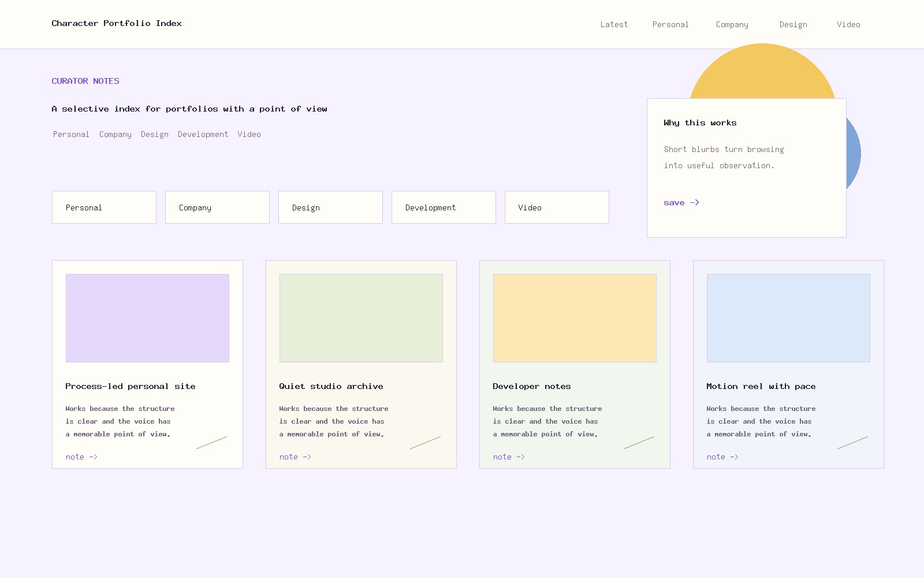The height and width of the screenshot is (578, 924).
Task: Select the Company category box
Action: [217, 208]
